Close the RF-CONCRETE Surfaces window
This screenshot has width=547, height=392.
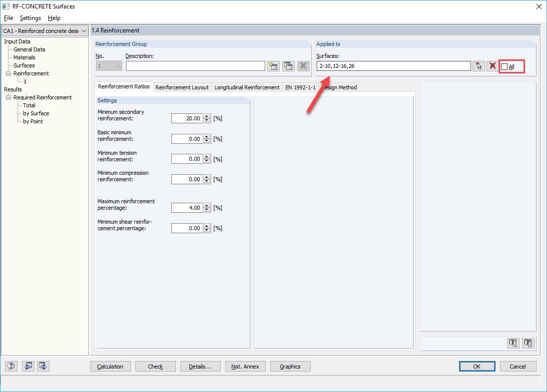pyautogui.click(x=539, y=6)
